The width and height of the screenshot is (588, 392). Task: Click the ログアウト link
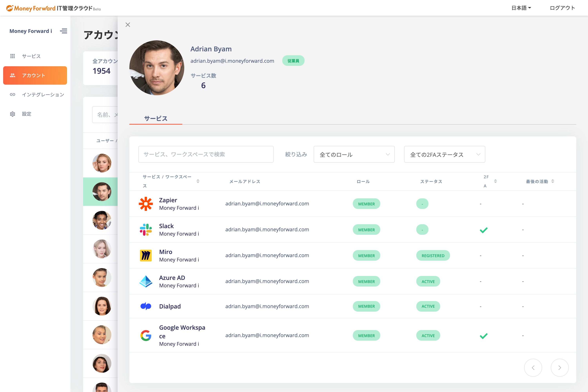tap(562, 8)
